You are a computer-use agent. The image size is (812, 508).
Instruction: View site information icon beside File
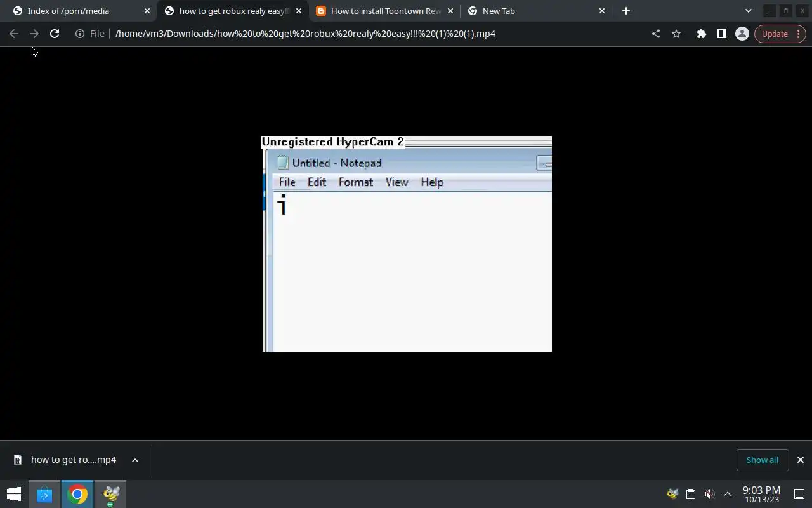pos(80,34)
